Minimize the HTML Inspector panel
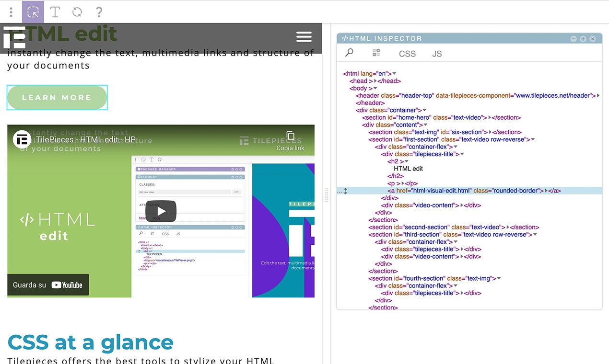Screen dimensions: 609x364 (x=574, y=39)
